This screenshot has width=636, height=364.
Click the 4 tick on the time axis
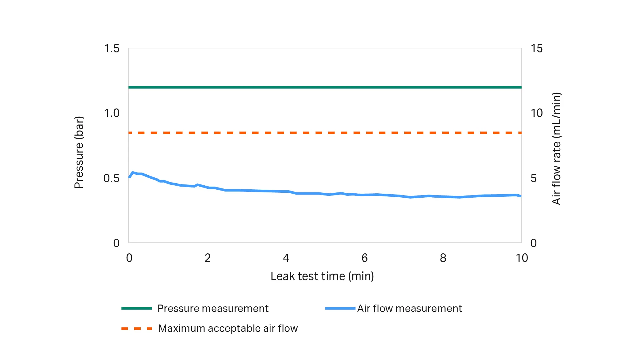point(286,258)
